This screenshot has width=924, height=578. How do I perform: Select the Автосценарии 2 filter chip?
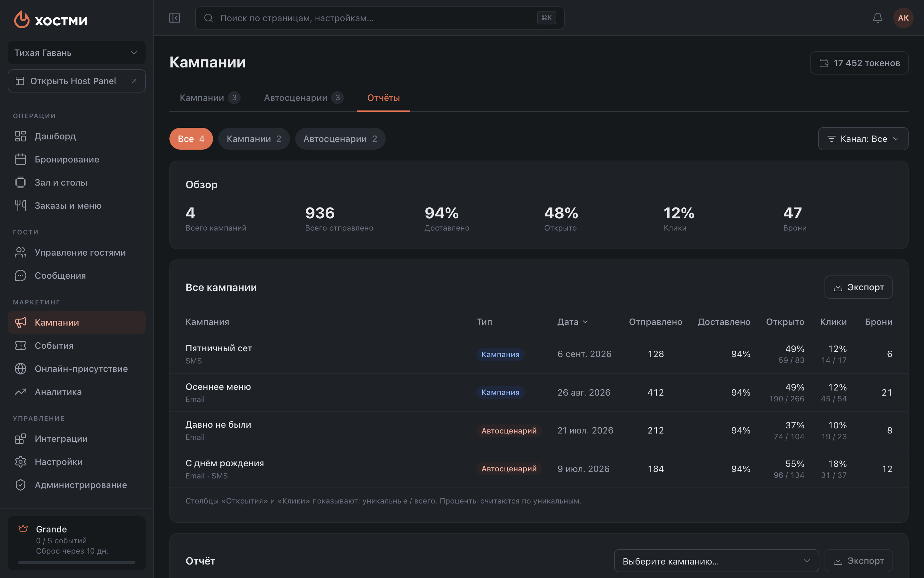click(x=340, y=139)
